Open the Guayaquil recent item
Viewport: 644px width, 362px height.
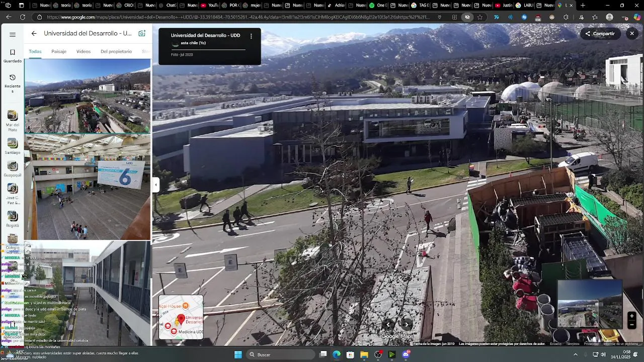pos(13,169)
